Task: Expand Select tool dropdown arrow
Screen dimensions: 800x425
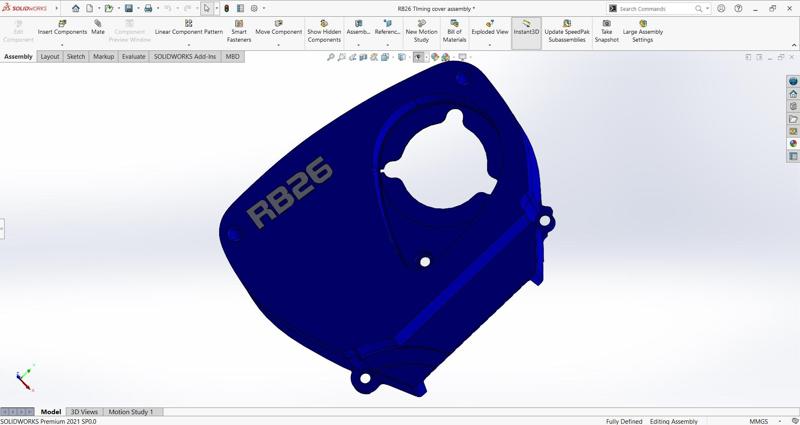Action: point(216,9)
